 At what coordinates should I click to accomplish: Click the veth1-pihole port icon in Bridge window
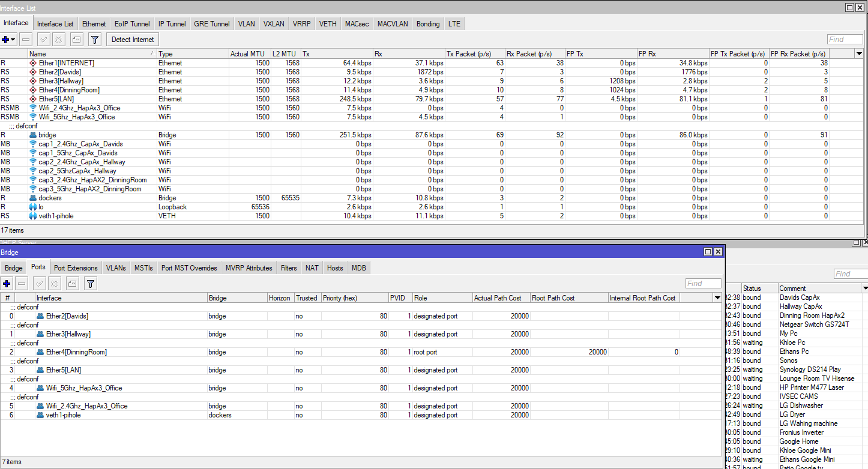[40, 415]
